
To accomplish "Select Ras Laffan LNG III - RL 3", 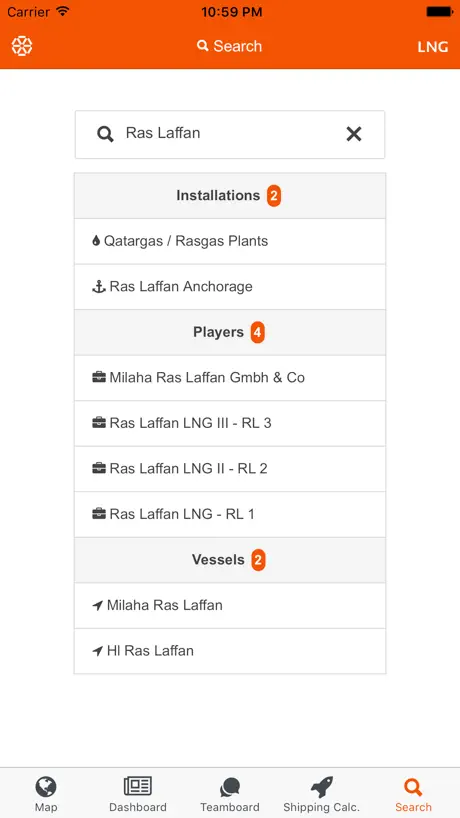I will coord(230,423).
